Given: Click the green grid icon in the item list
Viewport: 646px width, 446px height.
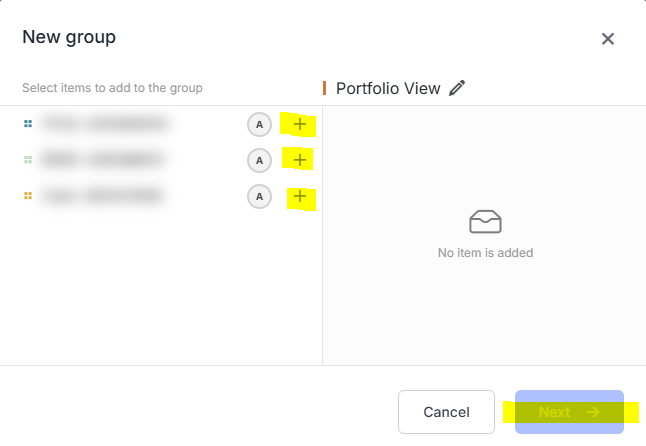Looking at the screenshot, I should point(28,159).
